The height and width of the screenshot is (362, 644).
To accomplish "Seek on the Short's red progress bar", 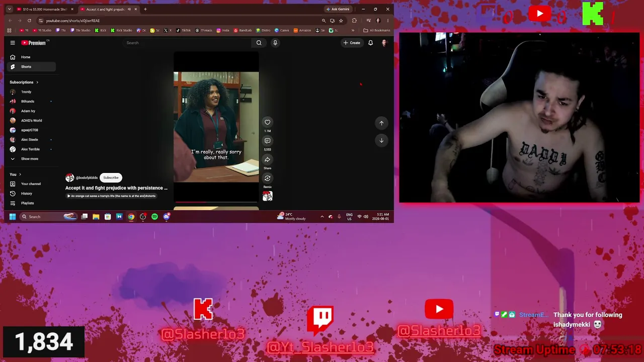I will (x=216, y=202).
